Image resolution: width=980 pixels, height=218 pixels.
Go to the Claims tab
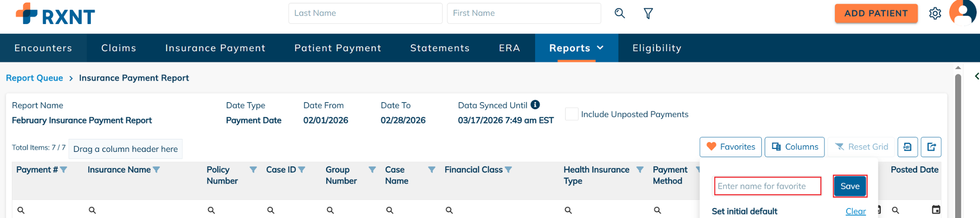[x=119, y=48]
